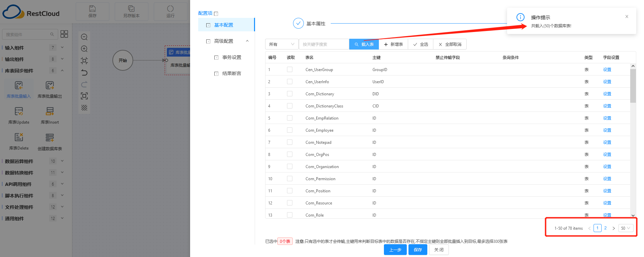Image resolution: width=644 pixels, height=257 pixels.
Task: Click the next-page arrow in pagination
Action: 614,228
